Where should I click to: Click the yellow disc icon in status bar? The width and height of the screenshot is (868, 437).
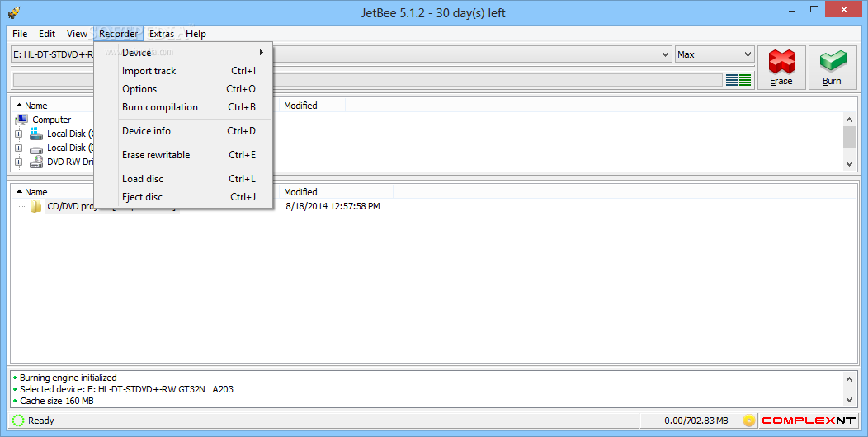pyautogui.click(x=749, y=421)
